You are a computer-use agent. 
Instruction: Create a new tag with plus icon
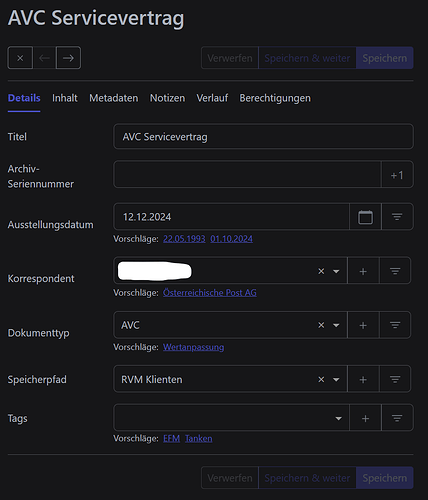point(365,418)
